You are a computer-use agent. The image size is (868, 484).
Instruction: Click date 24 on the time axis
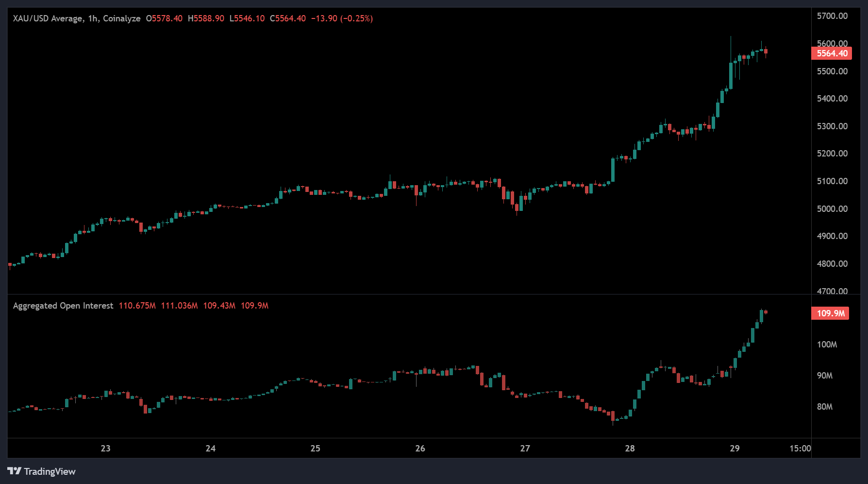(x=210, y=448)
